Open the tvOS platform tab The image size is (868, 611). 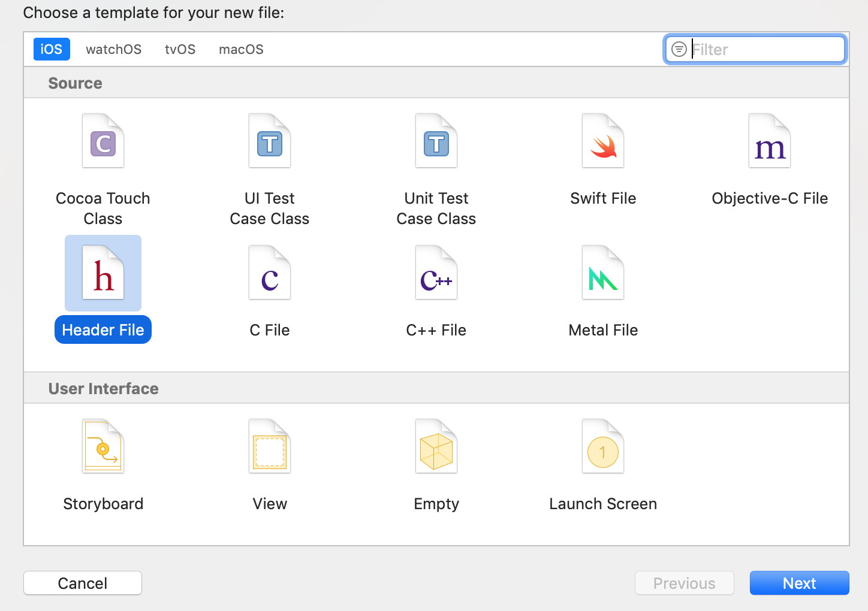click(x=180, y=49)
